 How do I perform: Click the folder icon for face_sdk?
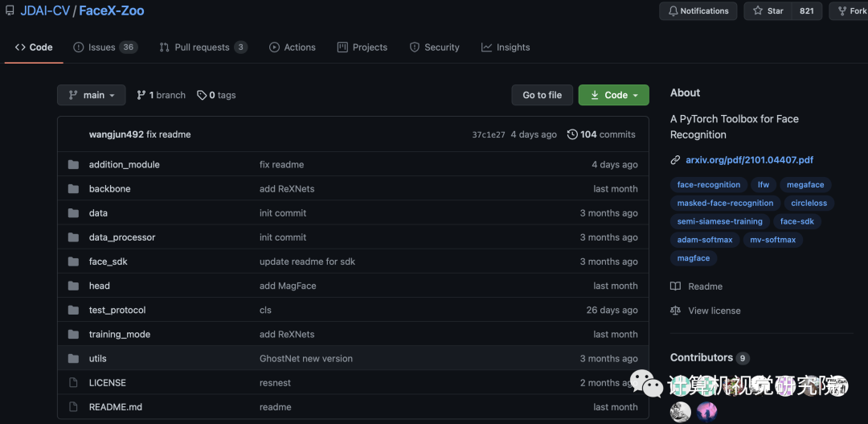(73, 261)
